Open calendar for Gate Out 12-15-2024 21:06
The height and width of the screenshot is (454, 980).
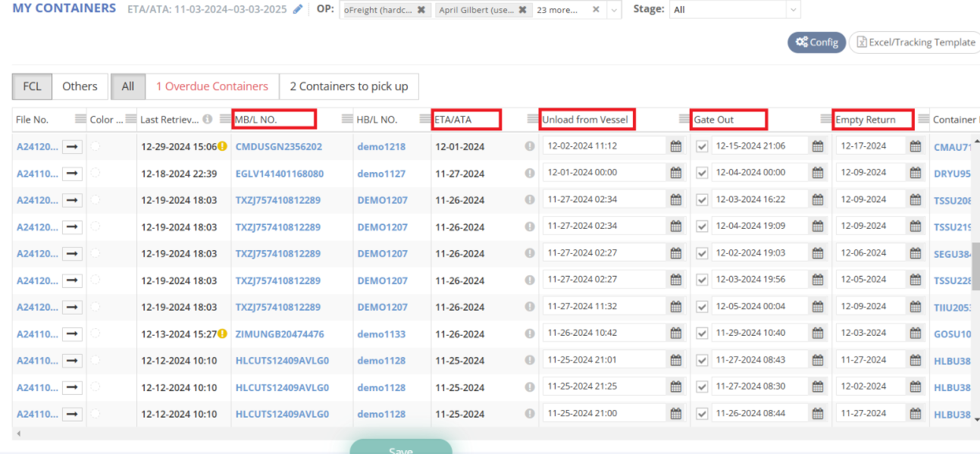pyautogui.click(x=818, y=146)
